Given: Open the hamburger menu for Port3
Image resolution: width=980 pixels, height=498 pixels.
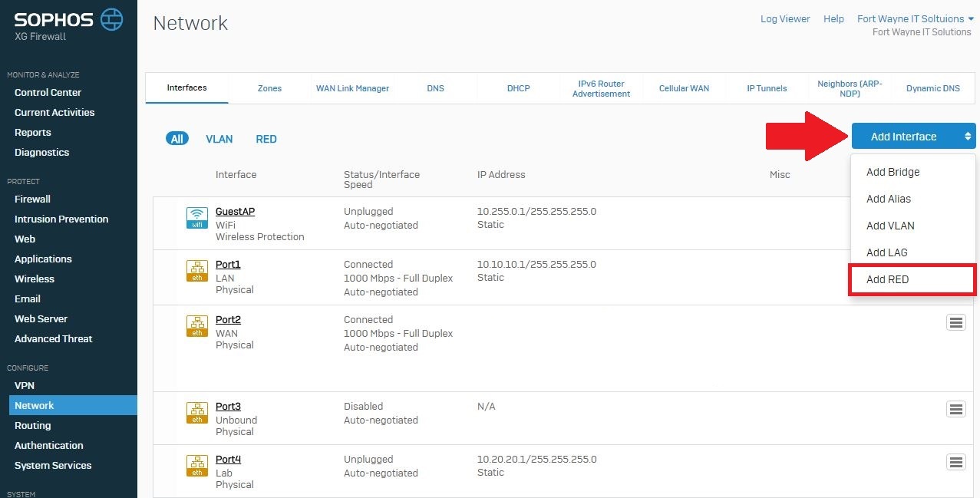Looking at the screenshot, I should (x=955, y=409).
